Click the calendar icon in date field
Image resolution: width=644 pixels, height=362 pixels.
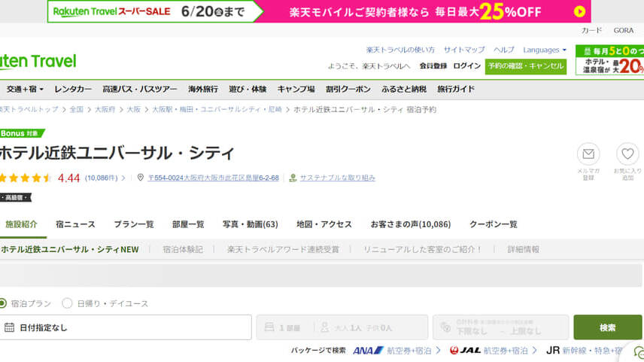(10, 327)
